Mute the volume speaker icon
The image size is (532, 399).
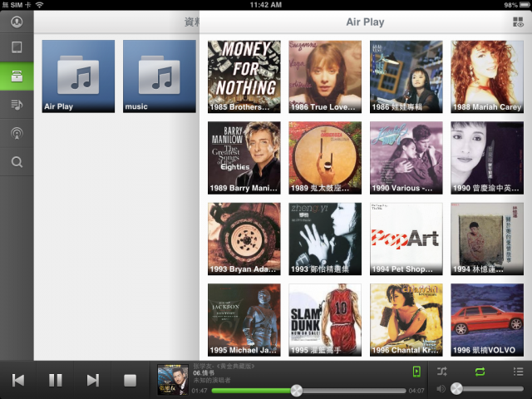(441, 389)
